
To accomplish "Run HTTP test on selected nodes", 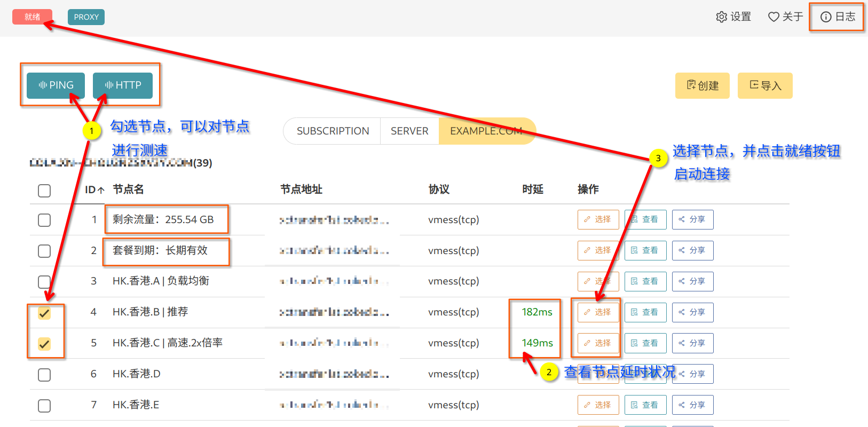I will (123, 85).
